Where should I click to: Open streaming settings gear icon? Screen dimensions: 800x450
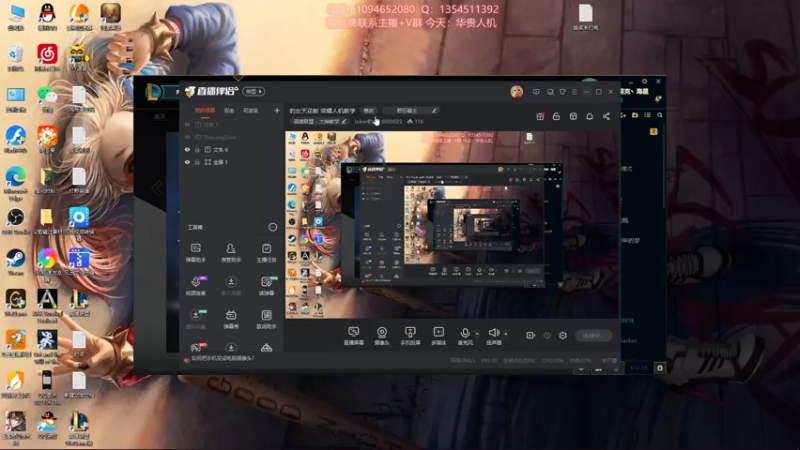(x=563, y=335)
